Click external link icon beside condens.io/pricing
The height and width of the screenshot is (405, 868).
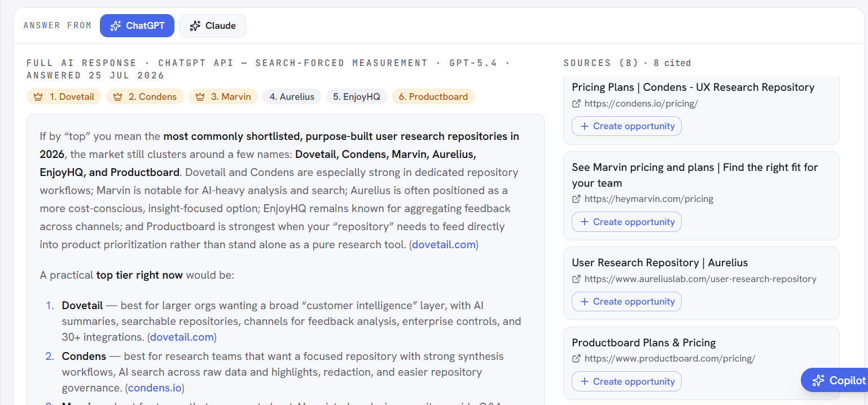(576, 104)
